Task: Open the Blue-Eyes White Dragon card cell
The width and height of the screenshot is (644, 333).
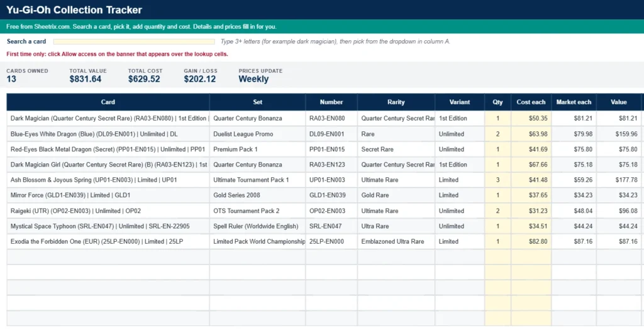Action: (x=108, y=134)
